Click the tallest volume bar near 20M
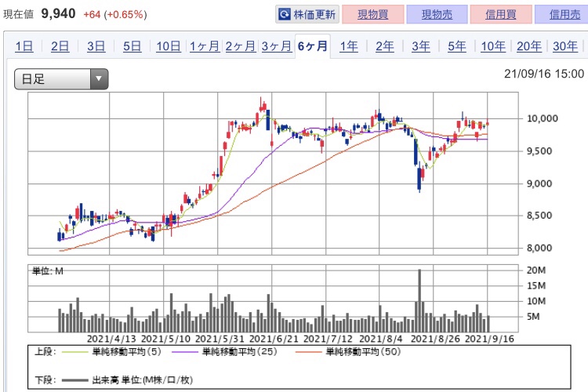Screen dimensions: 588x392 pos(419,300)
